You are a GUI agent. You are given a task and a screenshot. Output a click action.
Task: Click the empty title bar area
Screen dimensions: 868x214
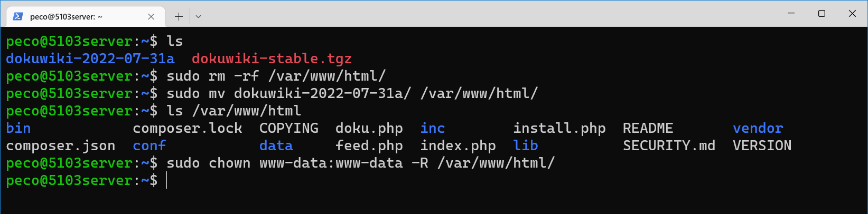pyautogui.click(x=491, y=14)
